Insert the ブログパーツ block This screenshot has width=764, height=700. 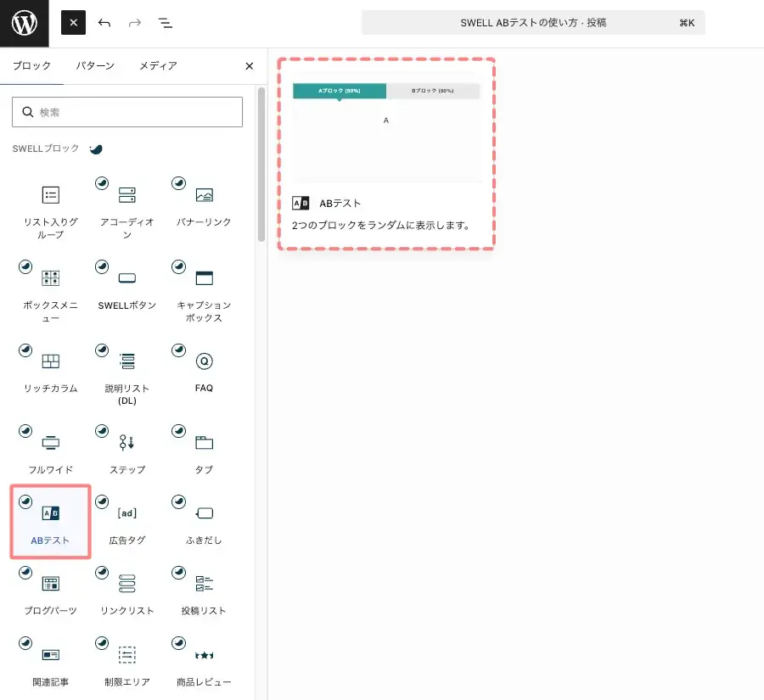(51, 592)
